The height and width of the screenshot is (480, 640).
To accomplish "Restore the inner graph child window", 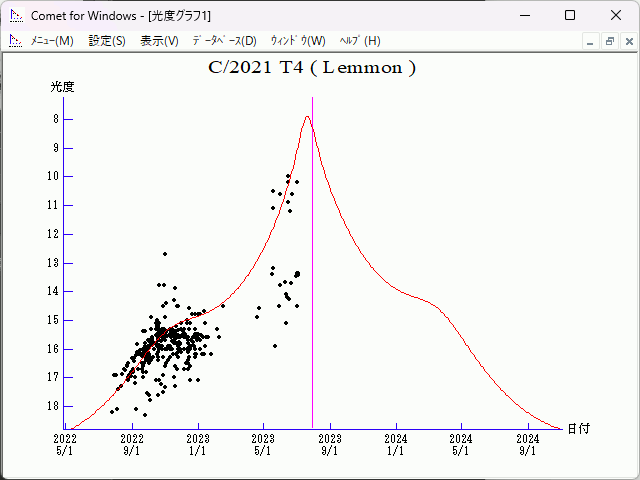I will pyautogui.click(x=610, y=42).
